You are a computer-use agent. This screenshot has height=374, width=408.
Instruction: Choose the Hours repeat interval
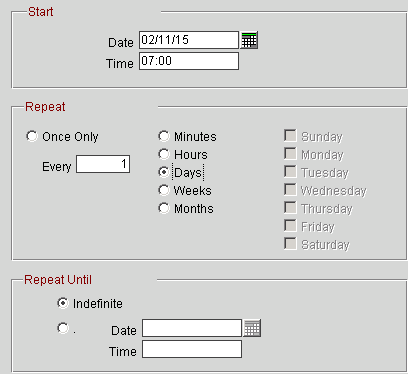164,154
